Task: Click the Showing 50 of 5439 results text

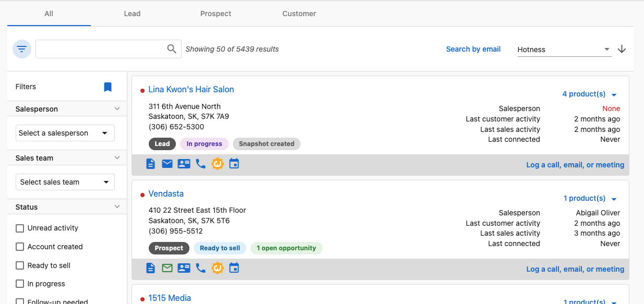Action: click(x=232, y=49)
